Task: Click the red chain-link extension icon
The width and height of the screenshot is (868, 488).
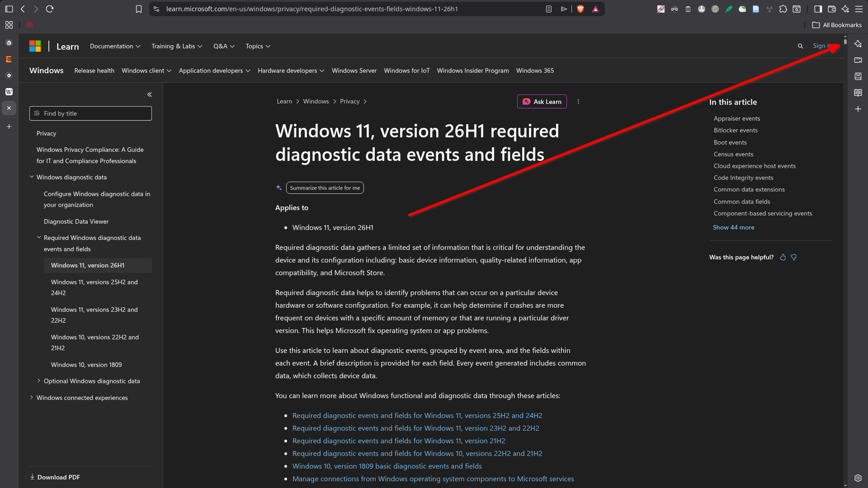Action: [661, 9]
